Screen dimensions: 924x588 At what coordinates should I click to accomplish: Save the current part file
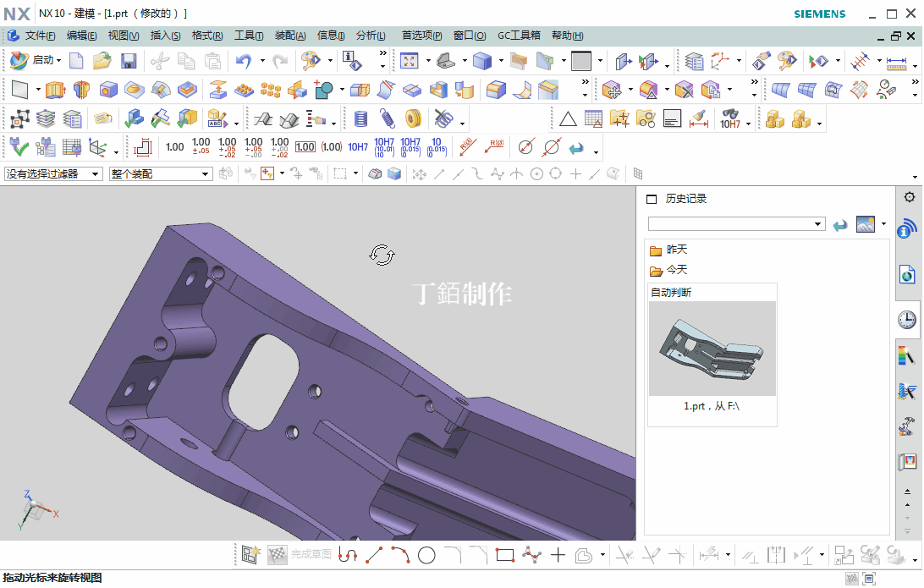point(128,61)
